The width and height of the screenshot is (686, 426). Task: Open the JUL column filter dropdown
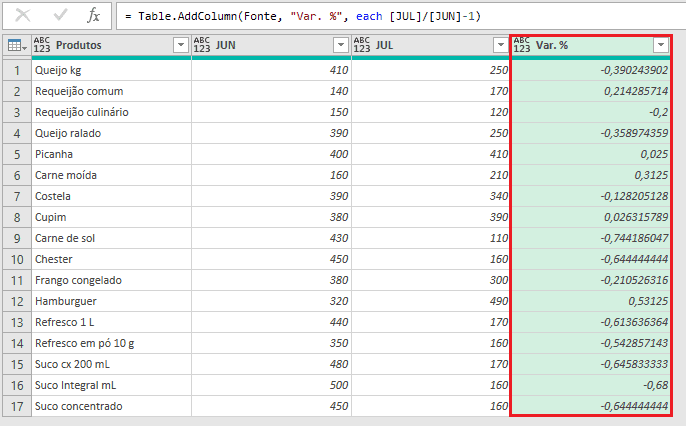click(500, 45)
